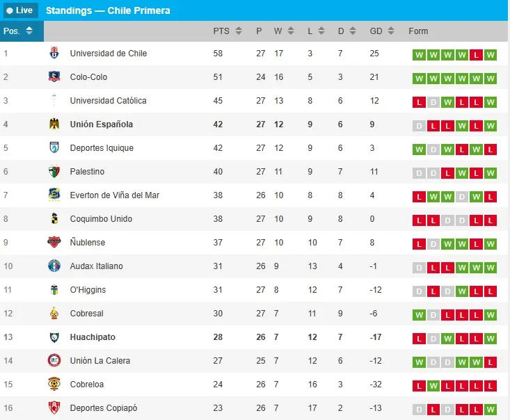Screen dimensions: 510x420
Task: Click Deportes Iquique's first green W form box
Action: coord(419,149)
